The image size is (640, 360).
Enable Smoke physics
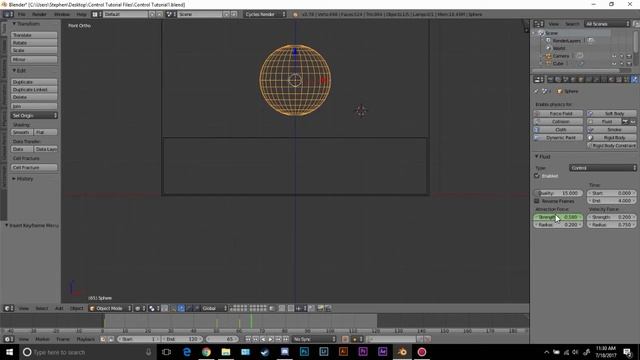click(x=611, y=129)
